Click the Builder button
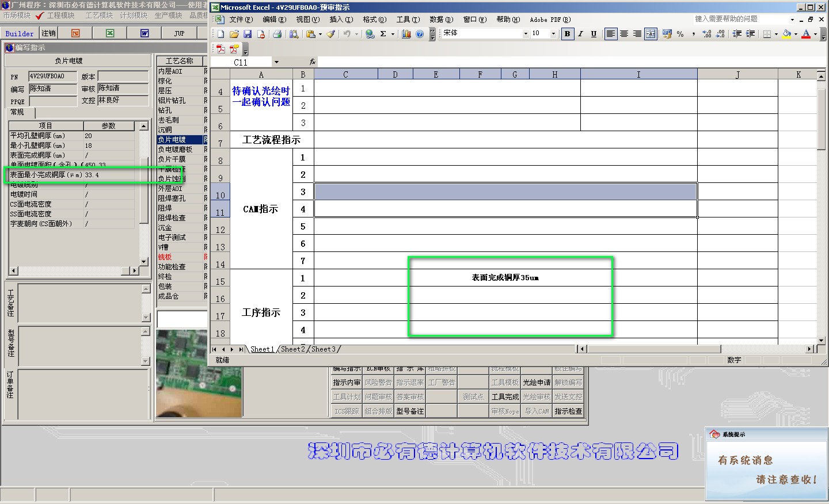829x504 pixels. click(x=20, y=33)
